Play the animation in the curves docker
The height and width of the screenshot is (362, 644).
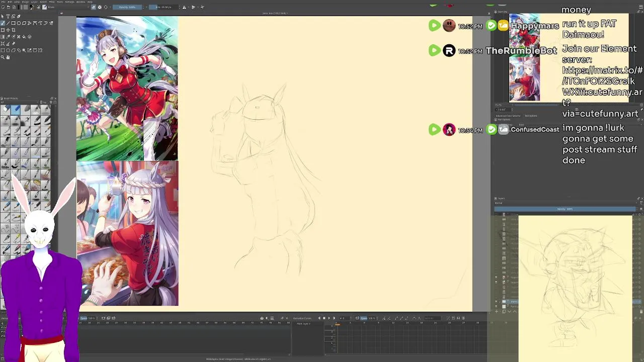(329, 318)
